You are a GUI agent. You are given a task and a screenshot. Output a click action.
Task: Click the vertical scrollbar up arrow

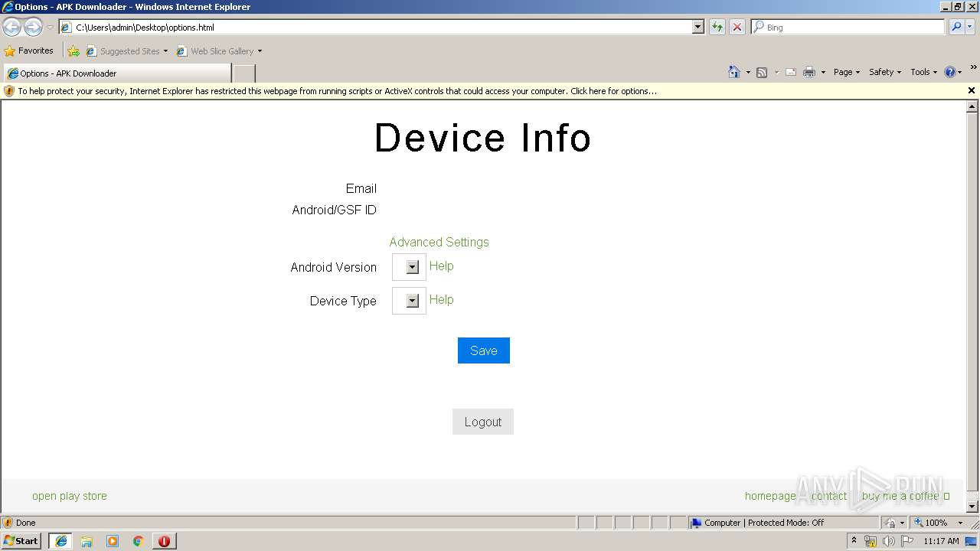[972, 106]
